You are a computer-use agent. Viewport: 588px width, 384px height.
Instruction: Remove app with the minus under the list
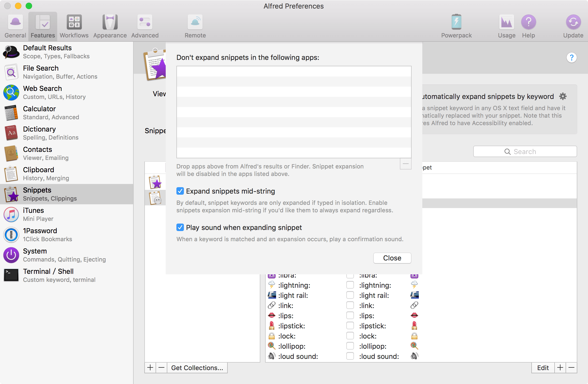(x=405, y=164)
